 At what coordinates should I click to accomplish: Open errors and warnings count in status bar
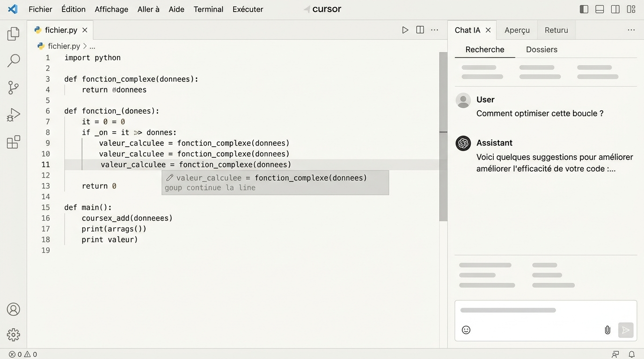23,354
